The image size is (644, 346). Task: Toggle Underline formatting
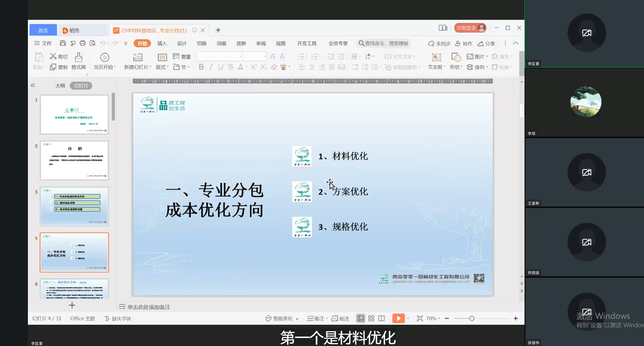(x=221, y=67)
